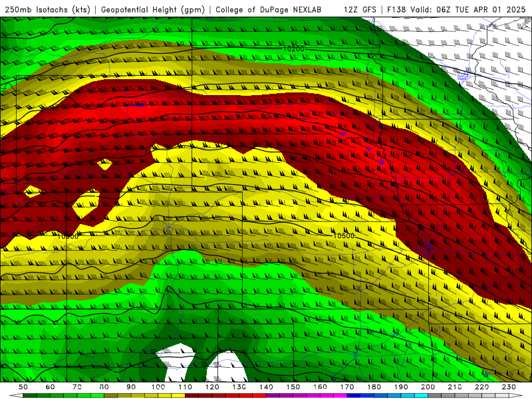Image resolution: width=532 pixels, height=399 pixels.
Task: Click the right arrow end of the colorbar
Action: 516,396
